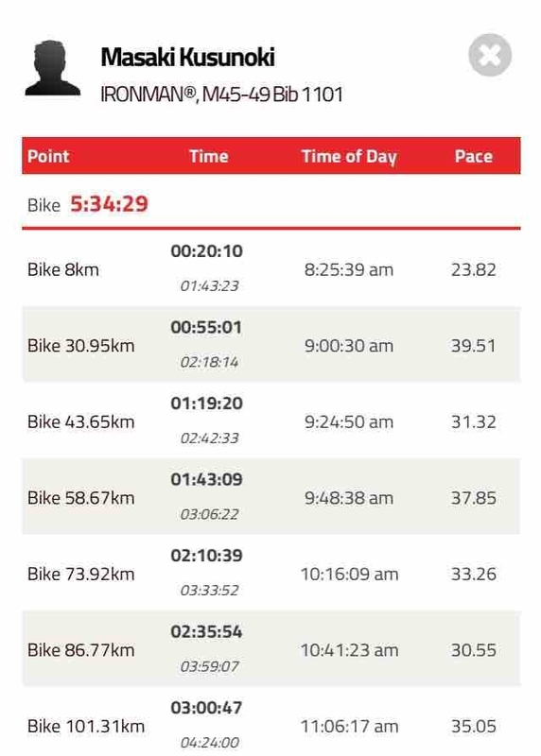Select the Masaki Kusunoki name heading

point(187,57)
